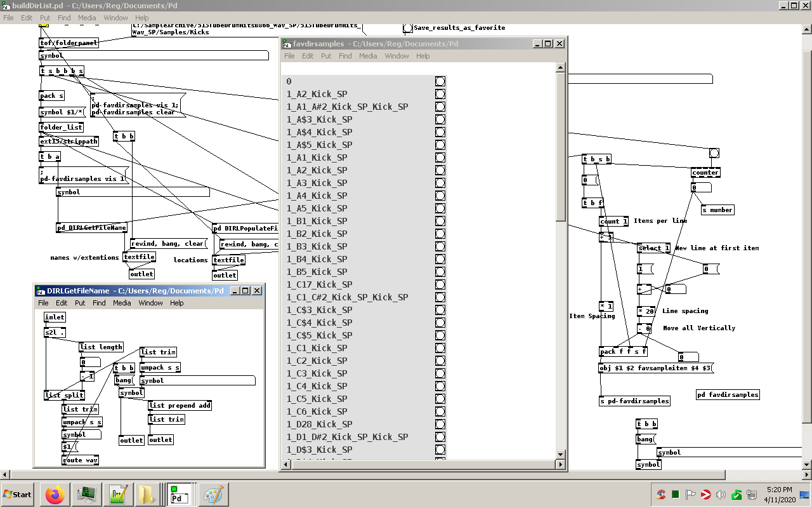This screenshot has width=812, height=508.
Task: Click the bang( message in DIRLGetFileName window
Action: pos(123,380)
